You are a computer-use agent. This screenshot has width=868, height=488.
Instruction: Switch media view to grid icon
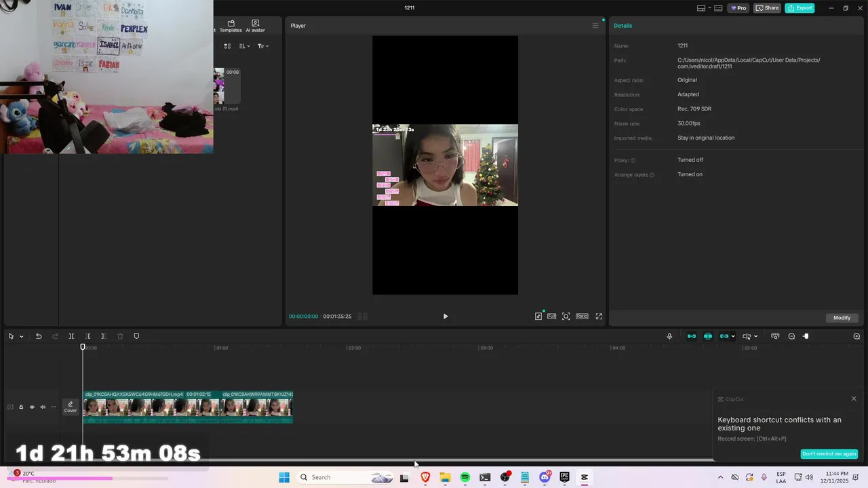[x=227, y=46]
